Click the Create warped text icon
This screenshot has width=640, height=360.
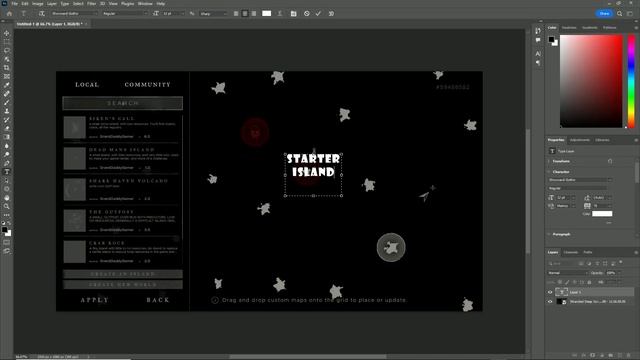[280, 13]
